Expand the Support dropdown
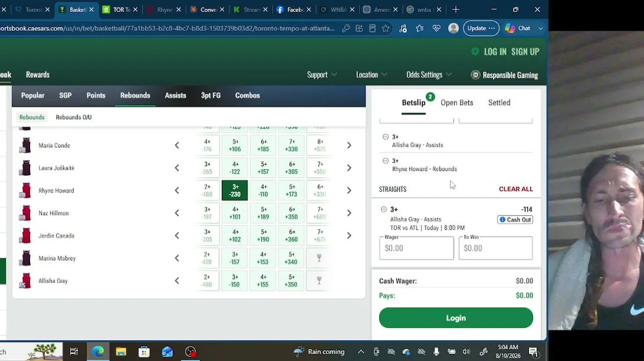 click(322, 75)
